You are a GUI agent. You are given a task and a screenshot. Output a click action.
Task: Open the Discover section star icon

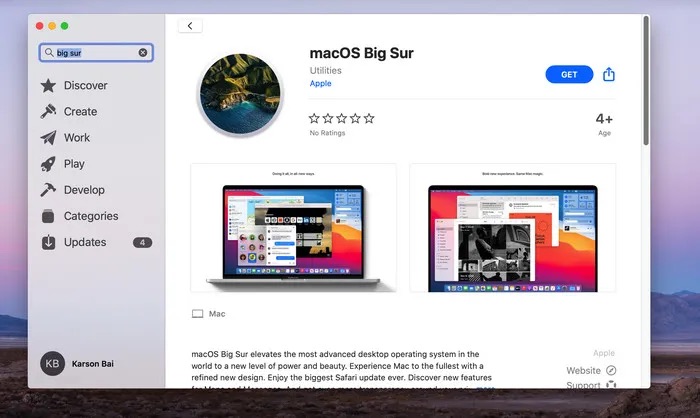[x=48, y=86]
